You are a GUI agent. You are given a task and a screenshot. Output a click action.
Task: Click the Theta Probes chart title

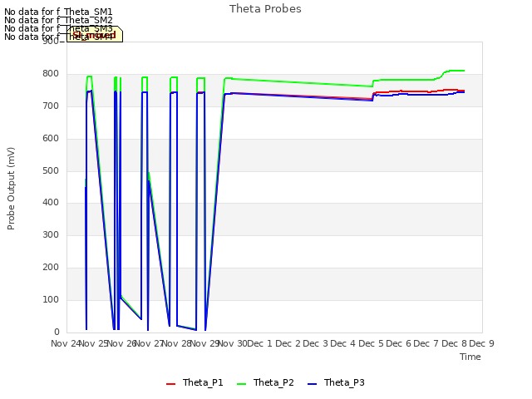pyautogui.click(x=265, y=9)
